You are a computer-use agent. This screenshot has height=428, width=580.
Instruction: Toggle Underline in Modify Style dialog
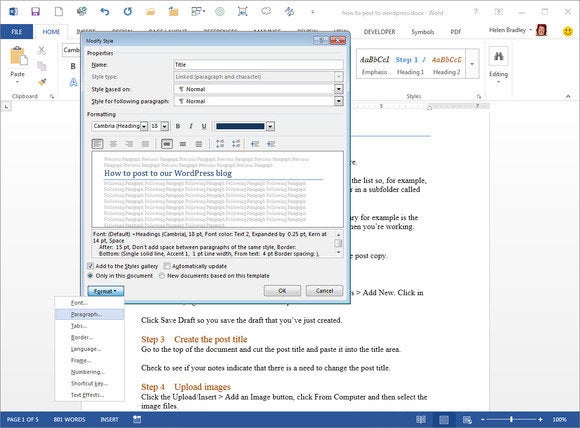[x=204, y=126]
